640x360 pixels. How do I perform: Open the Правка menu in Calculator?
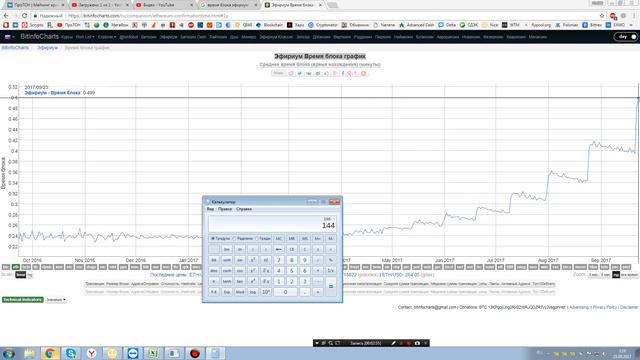point(225,209)
